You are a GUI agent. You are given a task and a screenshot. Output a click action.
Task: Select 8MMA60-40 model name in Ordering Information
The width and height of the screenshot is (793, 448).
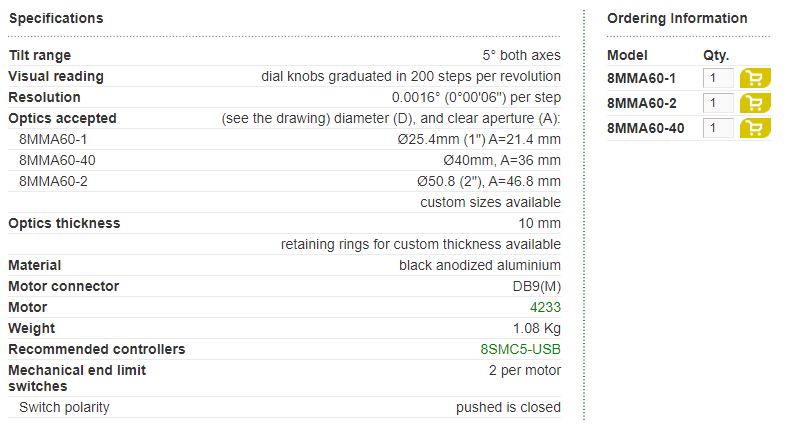click(646, 128)
